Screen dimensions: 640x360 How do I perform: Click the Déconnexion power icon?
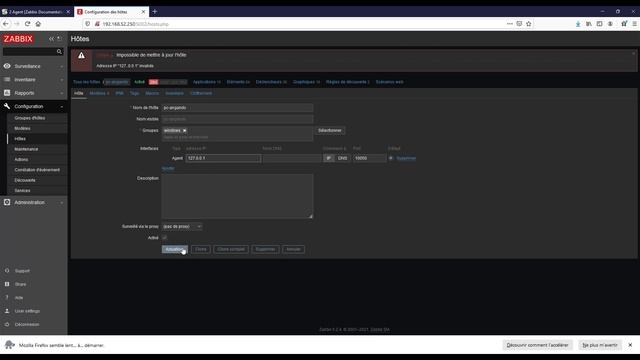click(x=7, y=324)
